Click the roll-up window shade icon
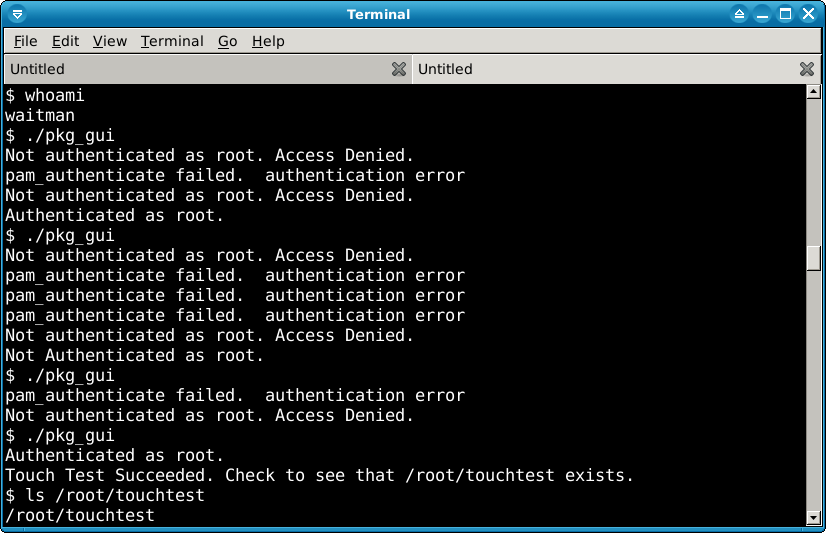The height and width of the screenshot is (533, 826). 739,14
